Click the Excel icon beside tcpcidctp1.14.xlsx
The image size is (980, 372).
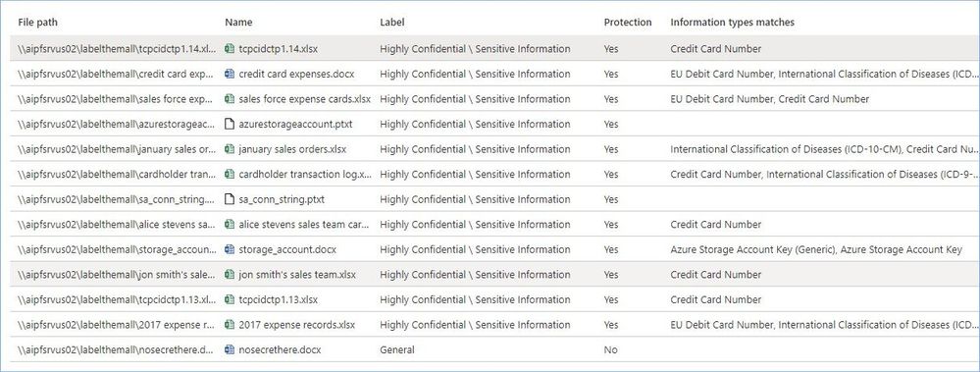tap(230, 49)
